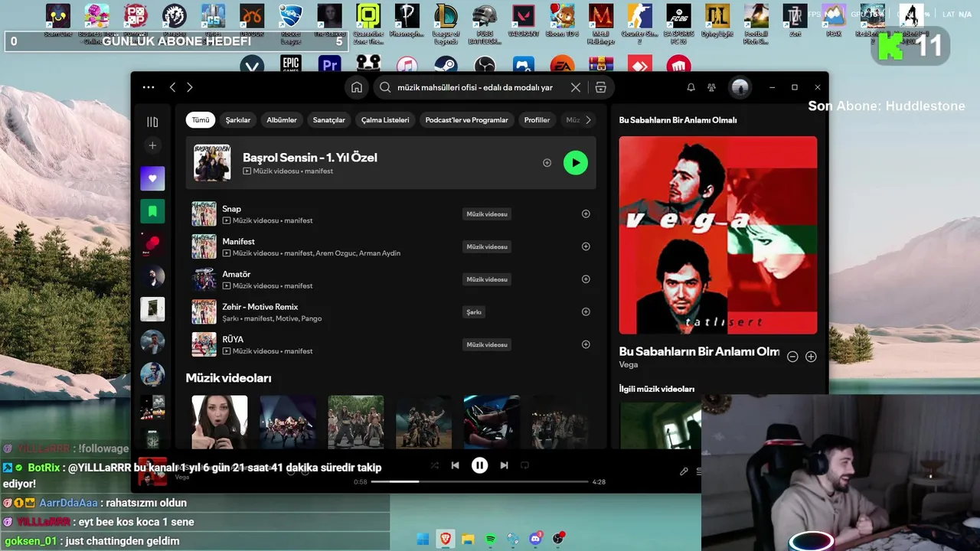Click the Müzik videoları section heading

click(228, 378)
